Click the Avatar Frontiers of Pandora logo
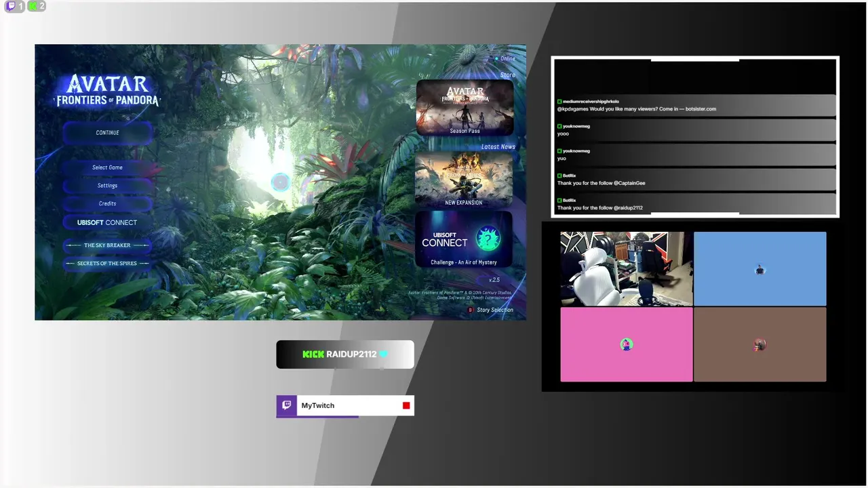Image resolution: width=868 pixels, height=488 pixels. (x=107, y=91)
